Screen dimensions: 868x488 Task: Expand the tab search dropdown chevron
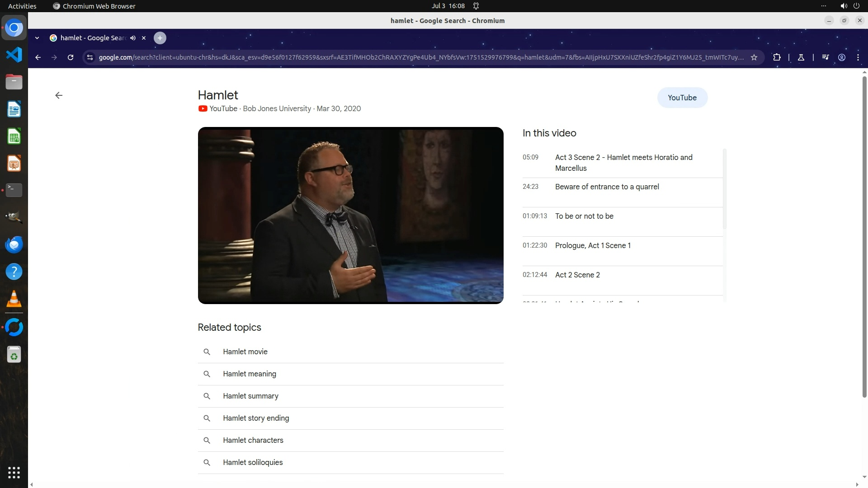pos(37,38)
